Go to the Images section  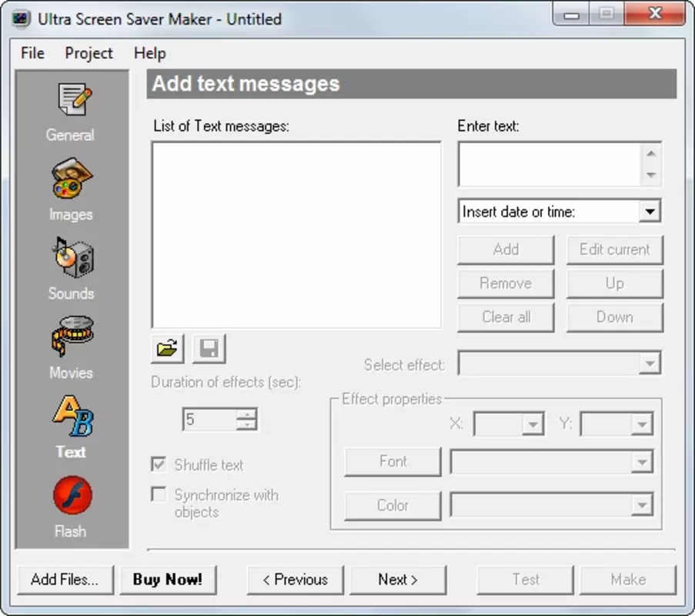click(x=72, y=190)
